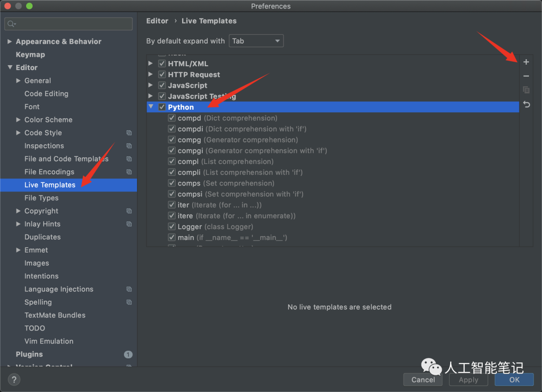Open the Keymap settings page

tap(31, 55)
